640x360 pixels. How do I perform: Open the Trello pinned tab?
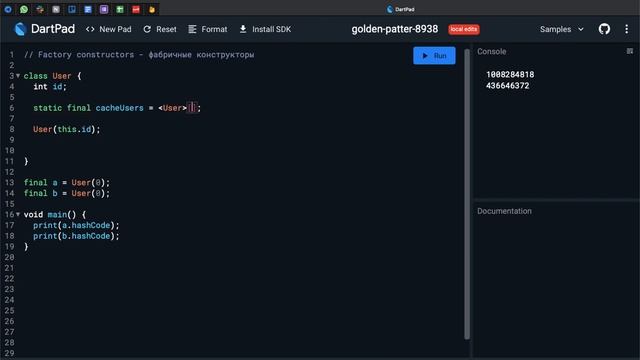72,9
